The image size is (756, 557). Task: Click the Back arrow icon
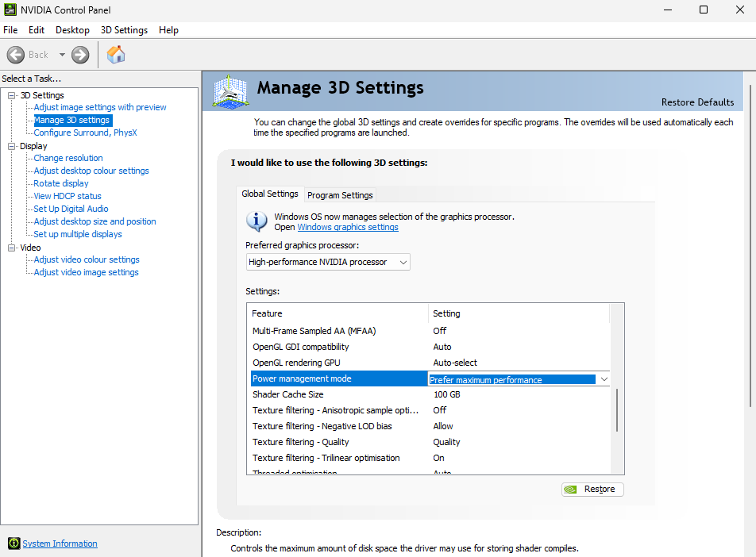(x=16, y=55)
